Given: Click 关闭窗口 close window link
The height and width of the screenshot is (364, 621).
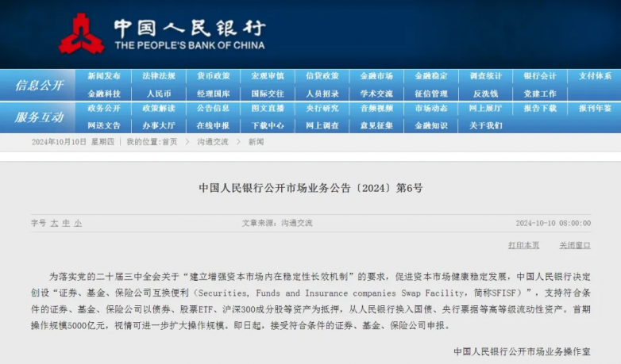Looking at the screenshot, I should point(575,245).
